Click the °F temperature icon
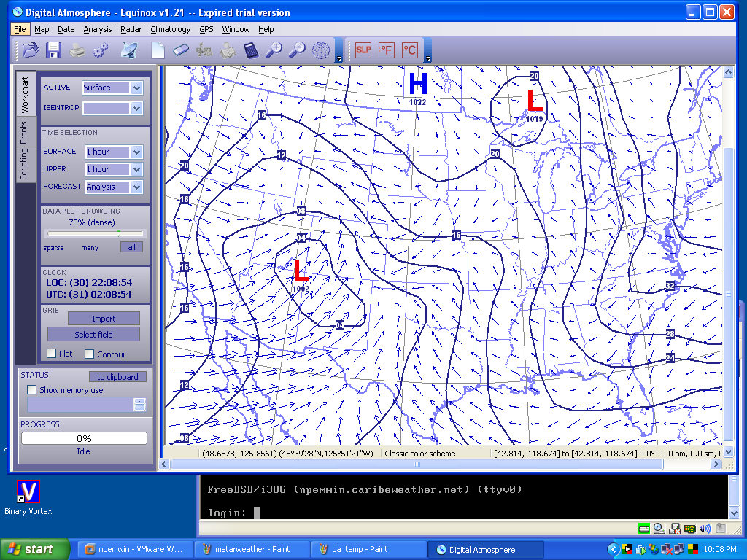This screenshot has width=747, height=560. (387, 50)
